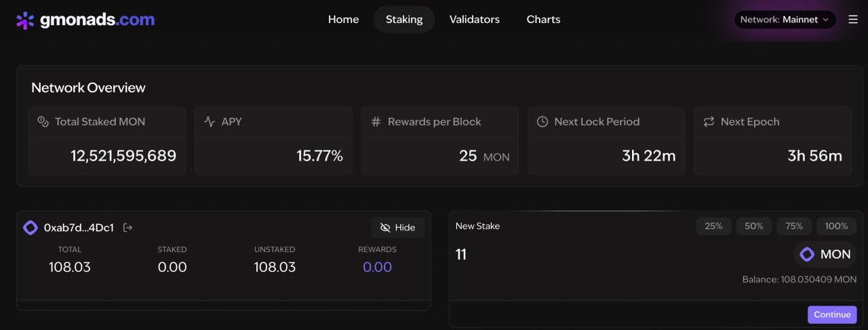This screenshot has height=330, width=868.
Task: Go to the Charts tab
Action: click(543, 20)
